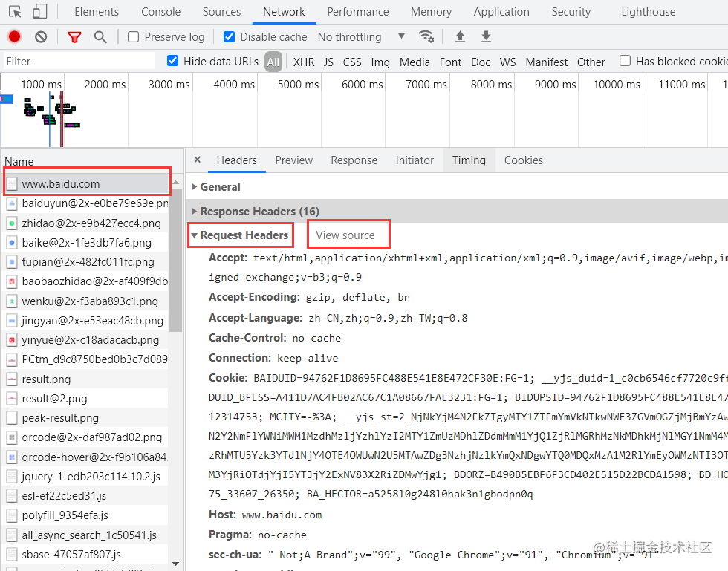728x571 pixels.
Task: Click icon beside peak-result.png
Action: click(x=12, y=418)
